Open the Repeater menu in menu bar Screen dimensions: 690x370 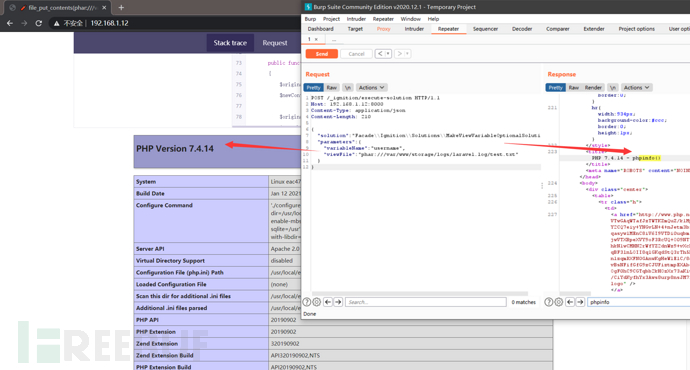(x=383, y=19)
